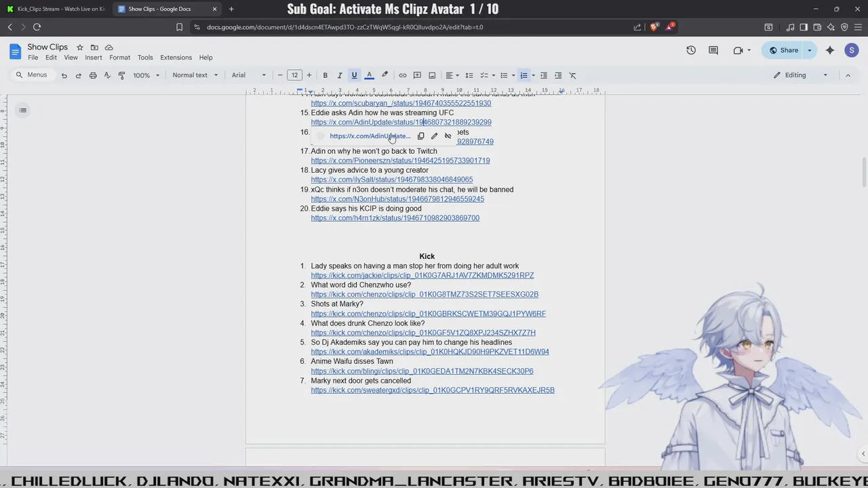
Task: Copy link in the hover link bubble
Action: [420, 136]
